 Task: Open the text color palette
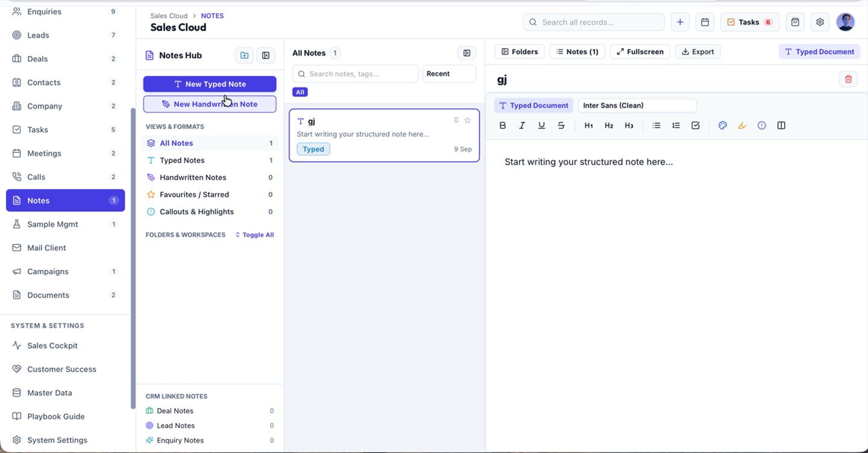click(x=723, y=125)
